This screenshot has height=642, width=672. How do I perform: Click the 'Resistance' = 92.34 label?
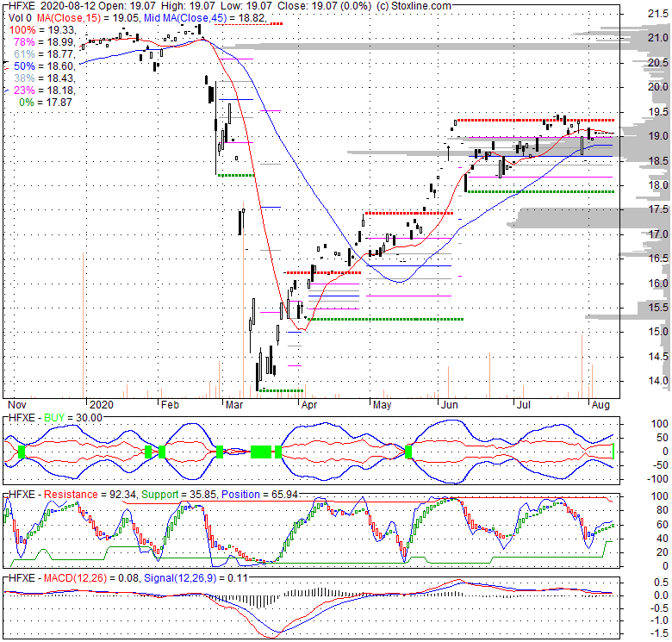pyautogui.click(x=71, y=495)
